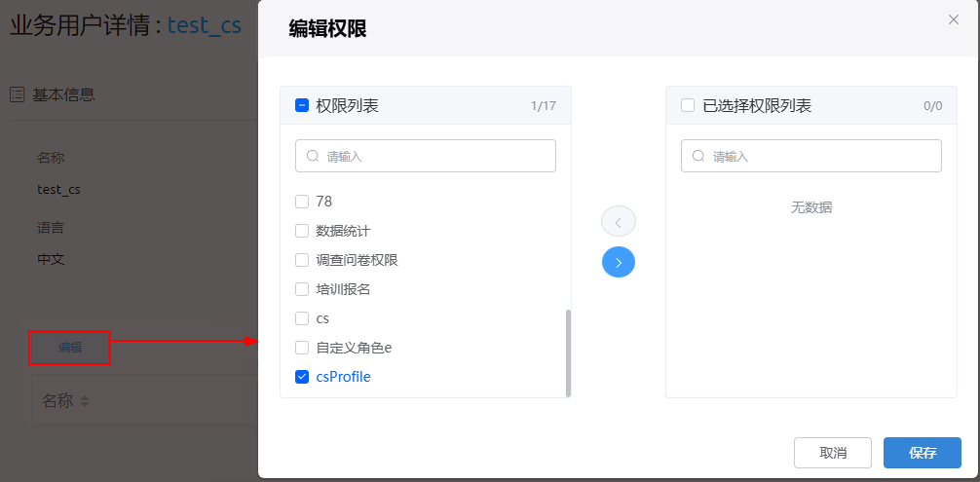Check the 自定义角色e checkbox

tap(302, 348)
